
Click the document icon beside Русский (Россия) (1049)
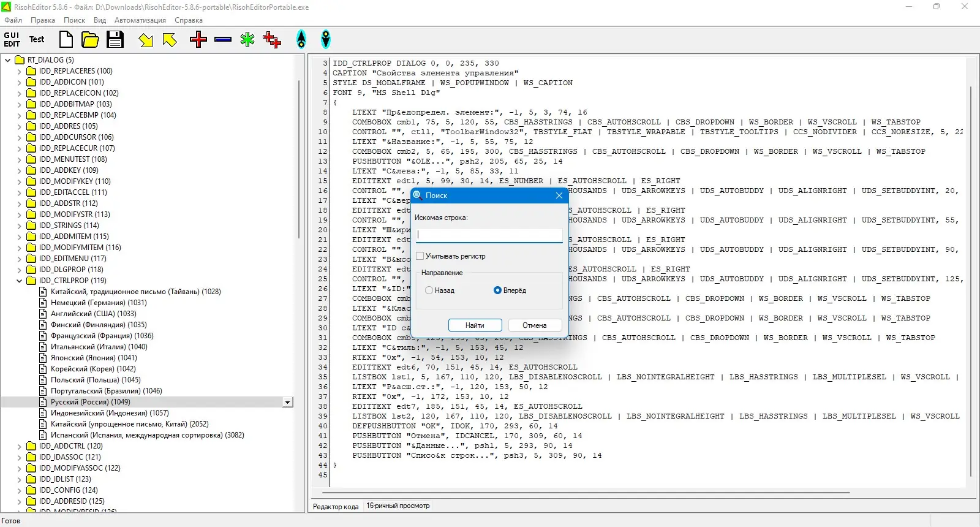pos(43,402)
